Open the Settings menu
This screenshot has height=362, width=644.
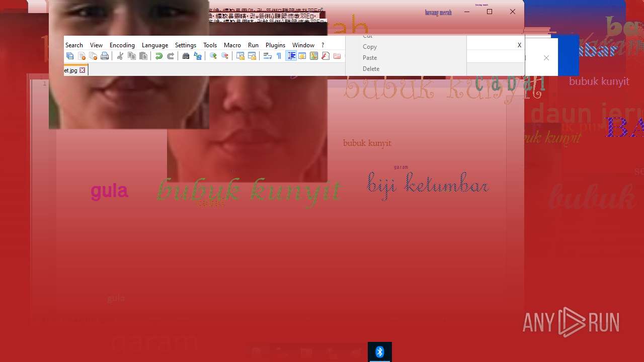pos(186,45)
